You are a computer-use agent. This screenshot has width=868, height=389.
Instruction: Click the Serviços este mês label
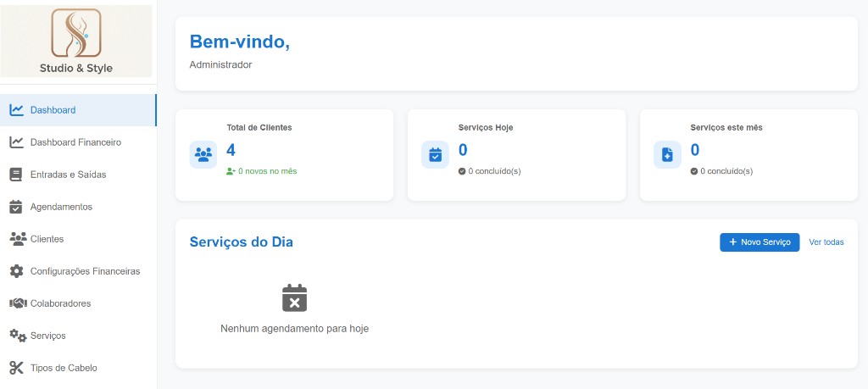[726, 127]
